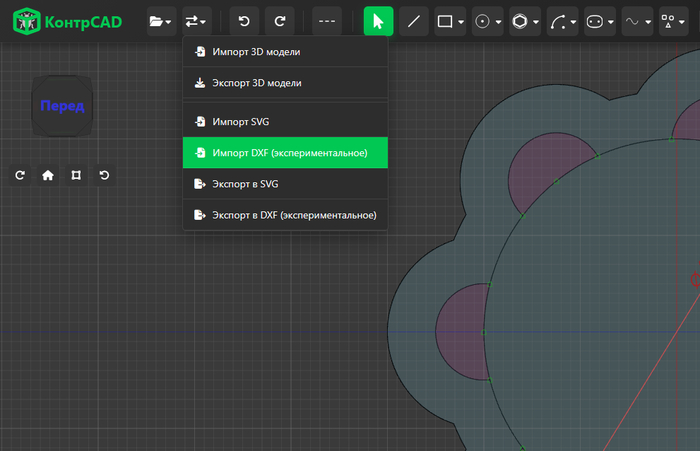The image size is (700, 451).
Task: Click the Перед view cube face
Action: (62, 106)
